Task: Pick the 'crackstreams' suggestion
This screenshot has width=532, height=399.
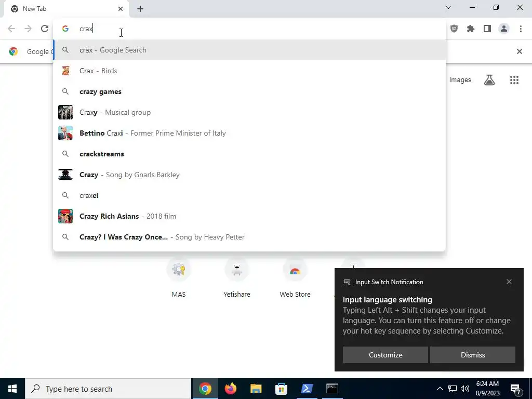Action: click(249, 154)
